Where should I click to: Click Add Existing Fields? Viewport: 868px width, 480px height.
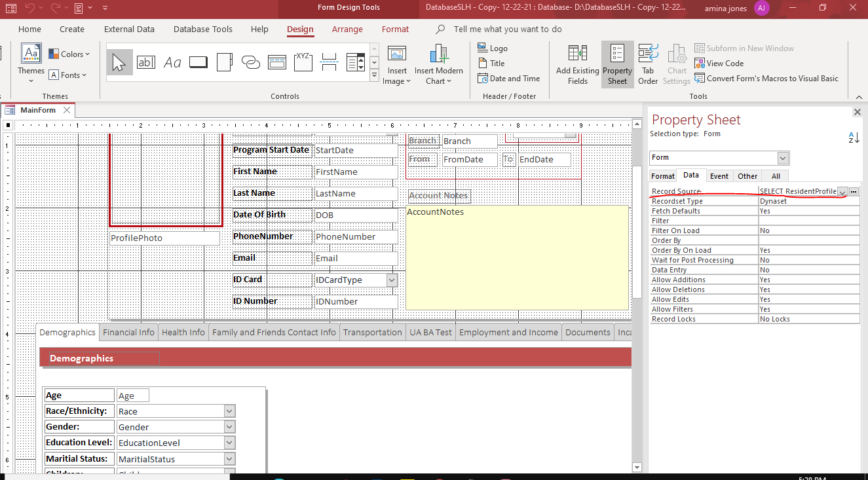pyautogui.click(x=577, y=65)
